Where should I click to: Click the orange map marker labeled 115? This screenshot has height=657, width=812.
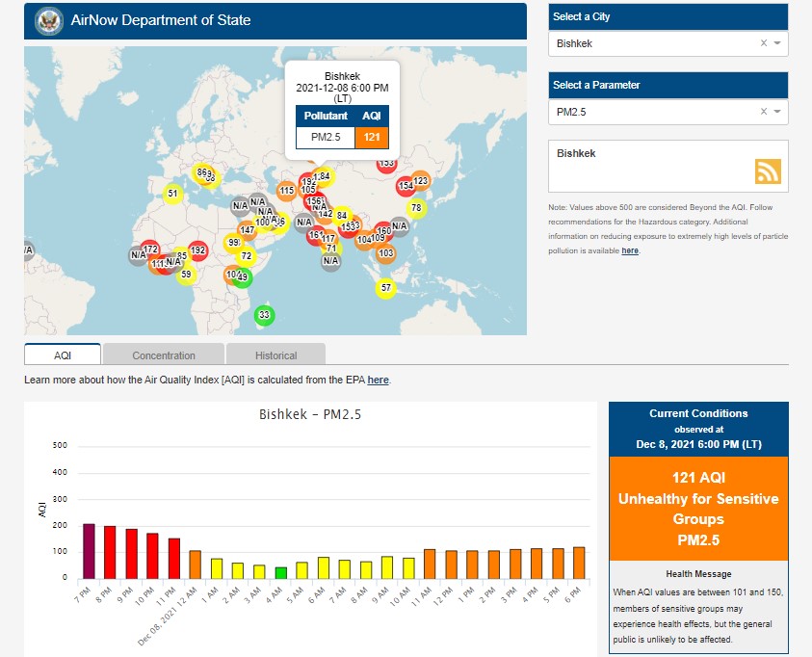pyautogui.click(x=286, y=191)
